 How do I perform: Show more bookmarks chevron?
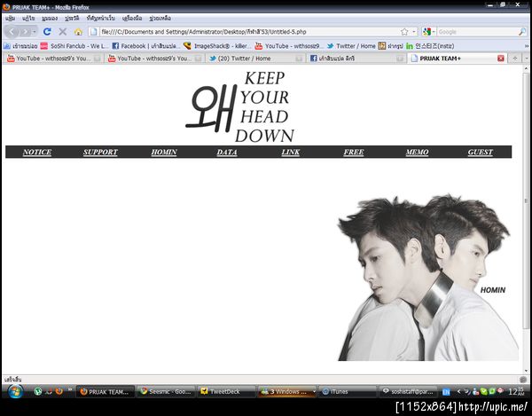(527, 46)
